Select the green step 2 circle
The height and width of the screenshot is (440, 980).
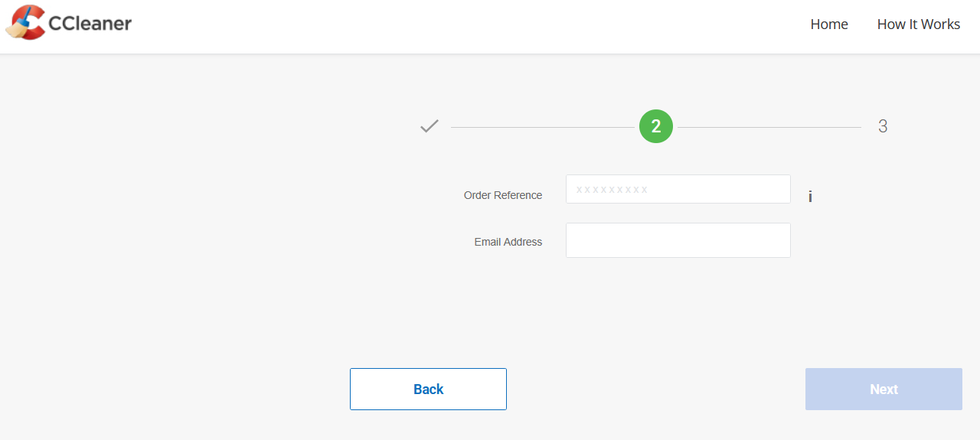click(656, 126)
